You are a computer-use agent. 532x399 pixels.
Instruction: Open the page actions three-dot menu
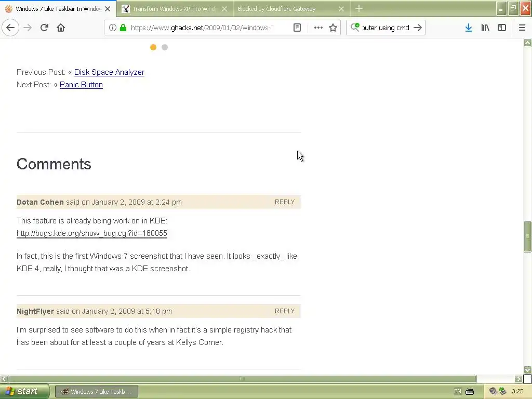pos(318,28)
